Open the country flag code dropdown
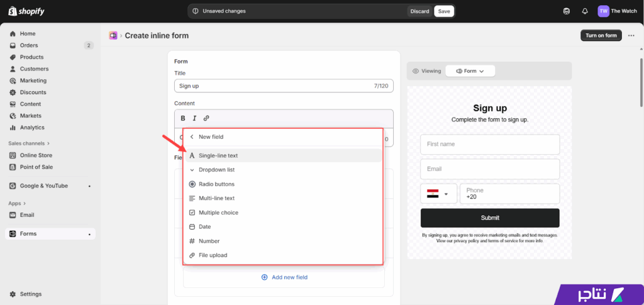Viewport: 644px width, 305px height. (438, 194)
